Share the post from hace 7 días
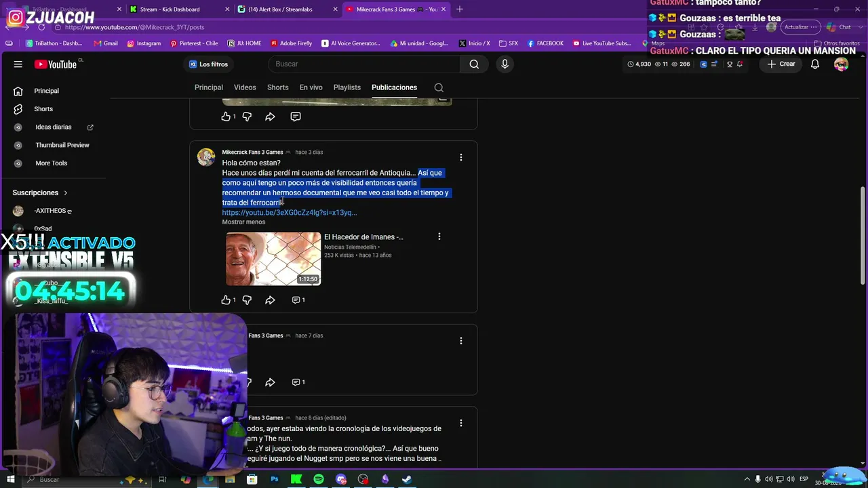 pos(270,382)
